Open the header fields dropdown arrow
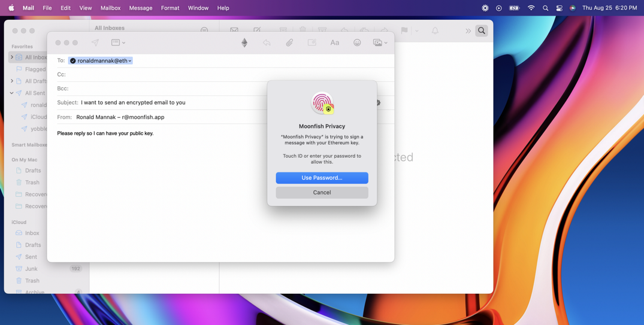 click(x=123, y=42)
